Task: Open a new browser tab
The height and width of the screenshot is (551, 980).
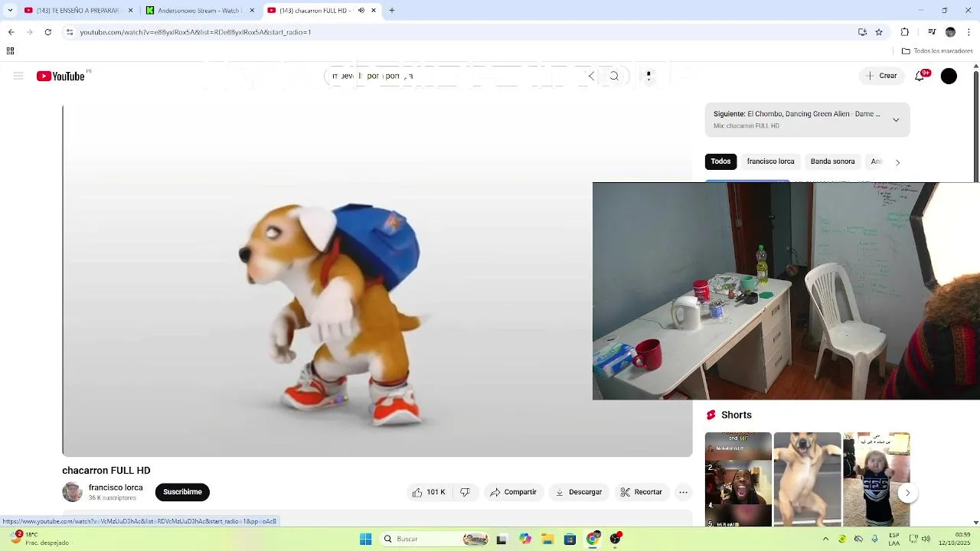Action: click(x=392, y=11)
